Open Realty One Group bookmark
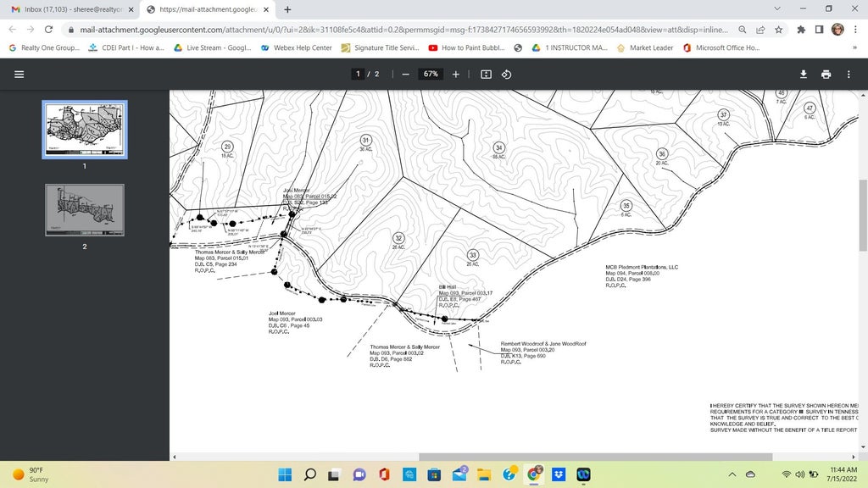The width and height of the screenshot is (868, 488). click(44, 47)
